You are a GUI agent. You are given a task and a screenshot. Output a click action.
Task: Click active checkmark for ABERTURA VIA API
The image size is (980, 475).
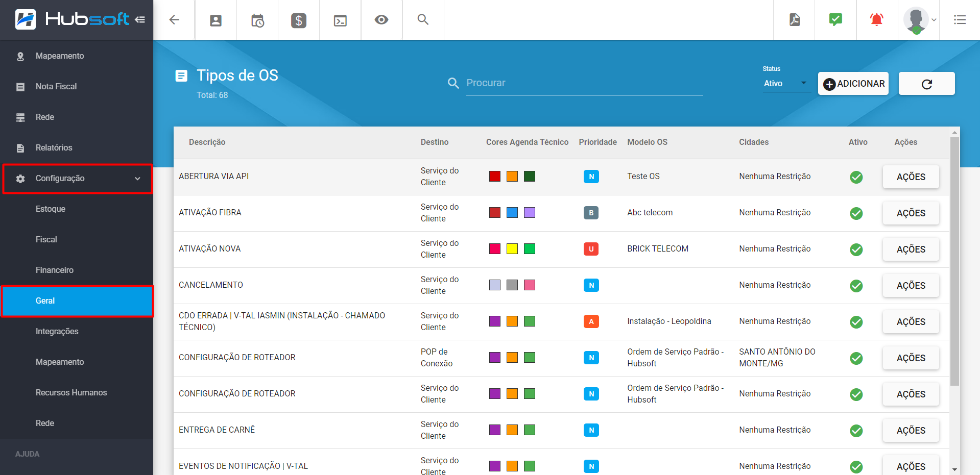tap(856, 177)
